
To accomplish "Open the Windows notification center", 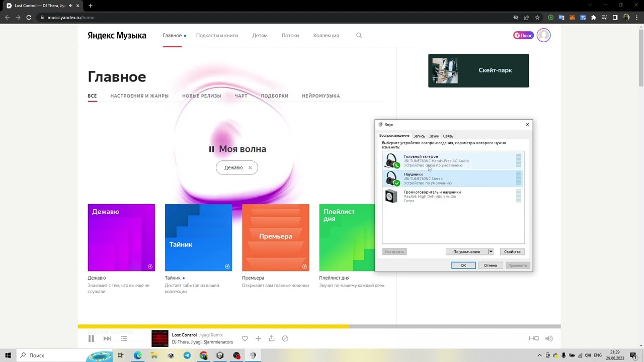I will pos(633,355).
